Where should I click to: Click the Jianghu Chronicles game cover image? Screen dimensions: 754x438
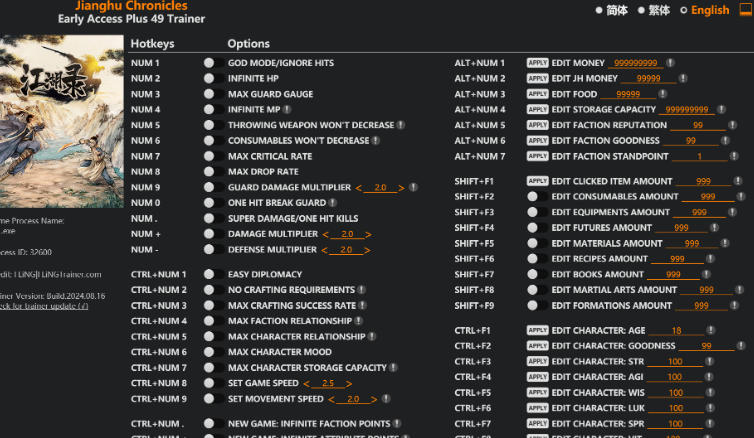[x=60, y=120]
